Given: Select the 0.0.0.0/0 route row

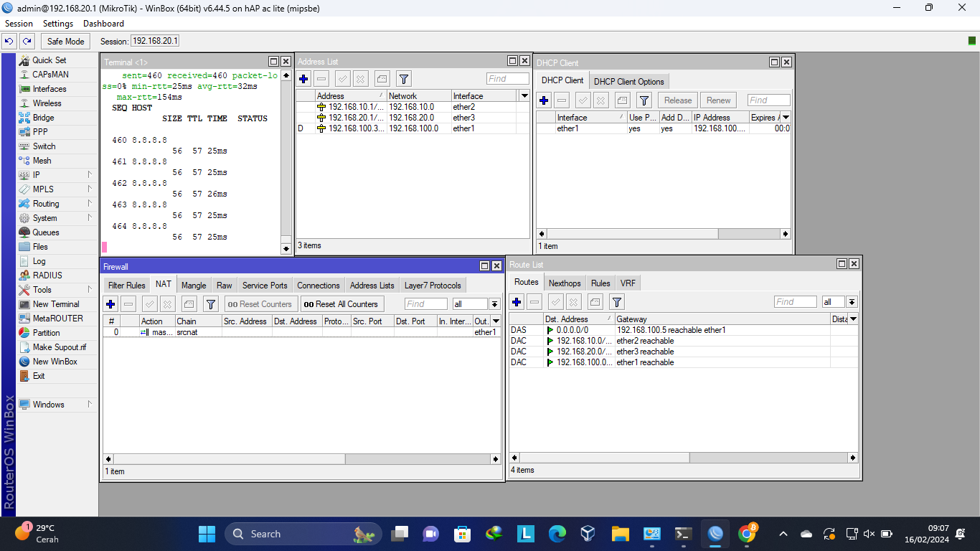Looking at the screenshot, I should [x=683, y=330].
